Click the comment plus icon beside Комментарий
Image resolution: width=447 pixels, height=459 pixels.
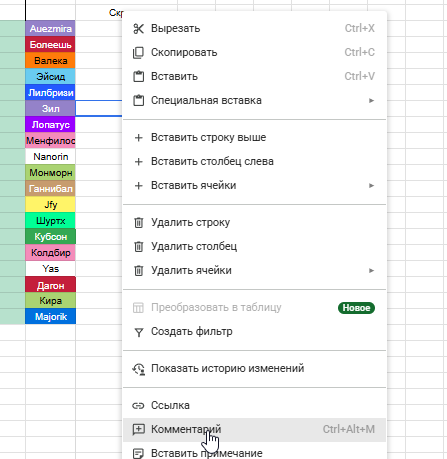[138, 429]
